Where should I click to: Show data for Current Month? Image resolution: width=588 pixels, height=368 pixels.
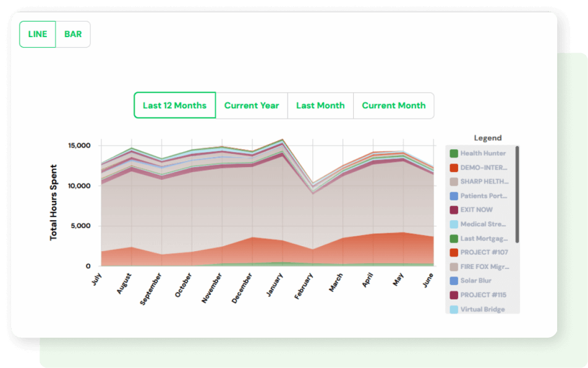tap(394, 105)
